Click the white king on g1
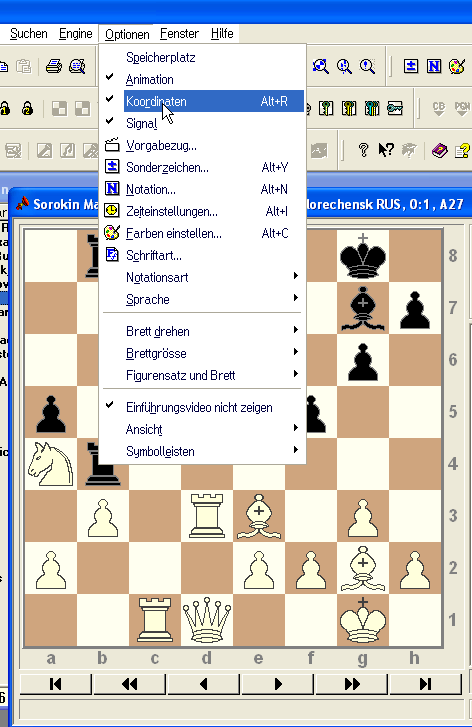Viewport: 472px width, 727px height. click(363, 620)
